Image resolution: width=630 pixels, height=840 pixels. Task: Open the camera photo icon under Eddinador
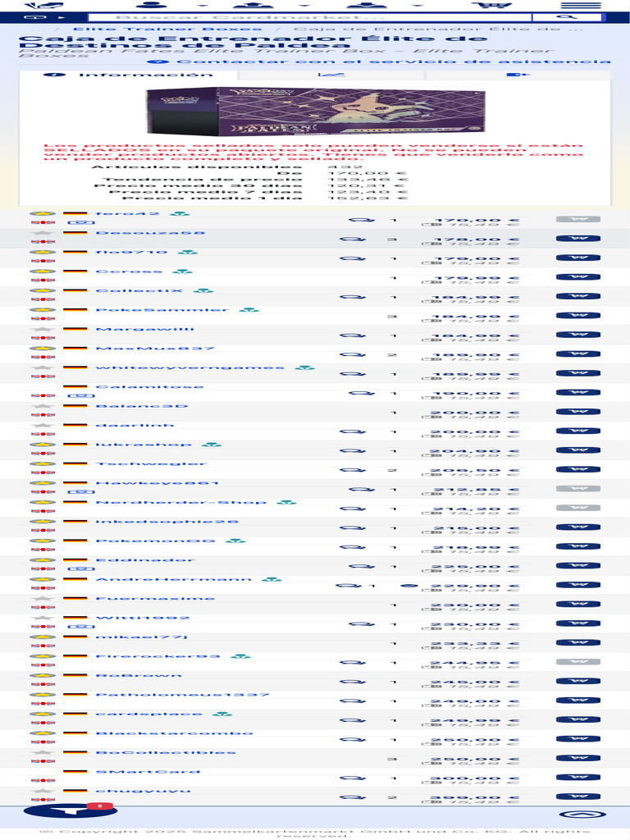pyautogui.click(x=81, y=569)
